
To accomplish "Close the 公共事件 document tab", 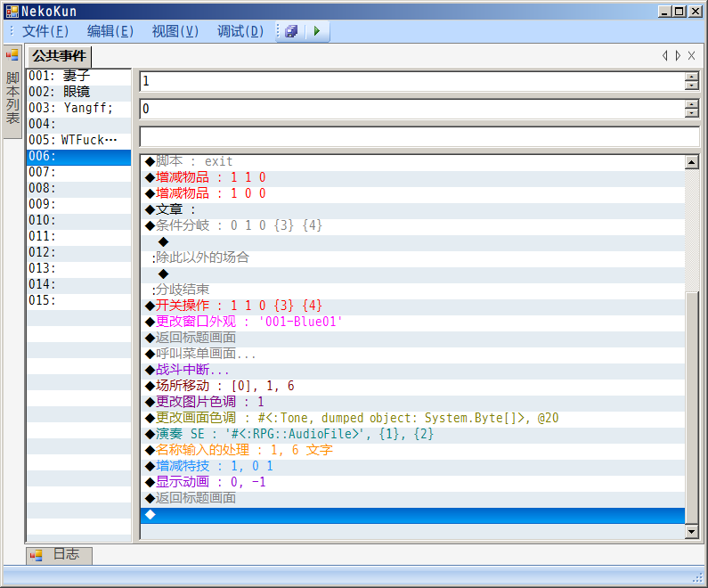I will click(691, 55).
